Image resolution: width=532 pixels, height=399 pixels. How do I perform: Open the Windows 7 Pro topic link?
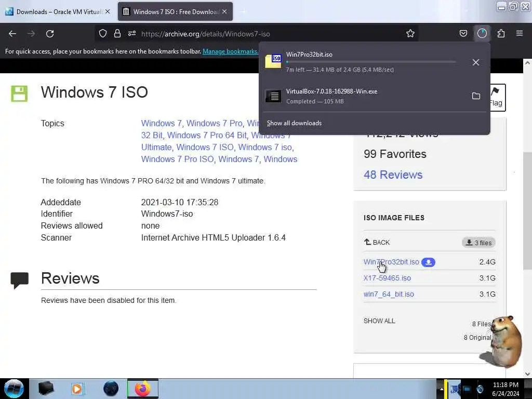215,123
